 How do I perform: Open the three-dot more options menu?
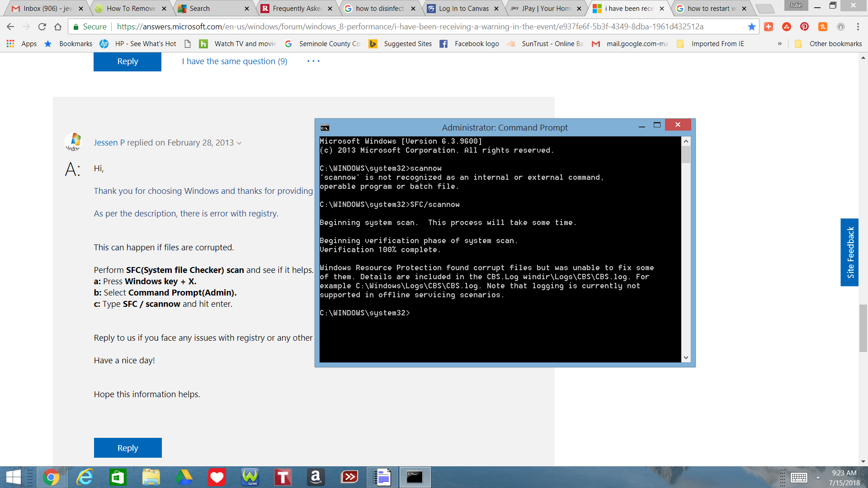pos(313,61)
